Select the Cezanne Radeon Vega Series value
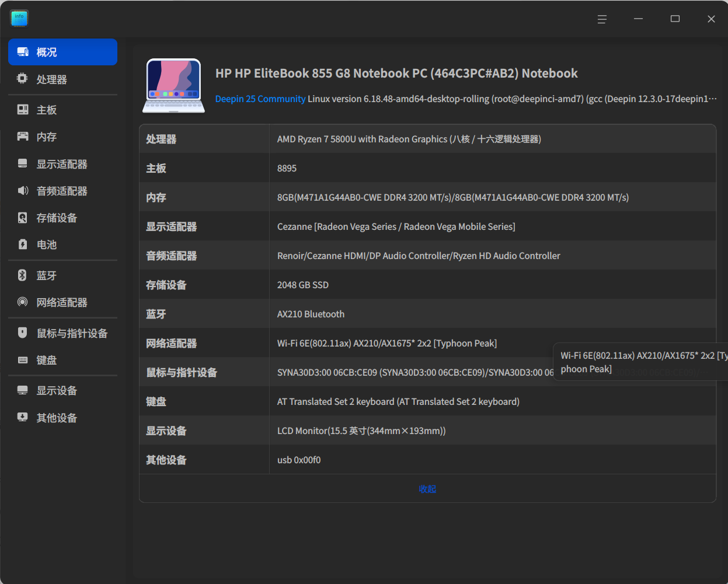The width and height of the screenshot is (728, 584). pos(396,226)
